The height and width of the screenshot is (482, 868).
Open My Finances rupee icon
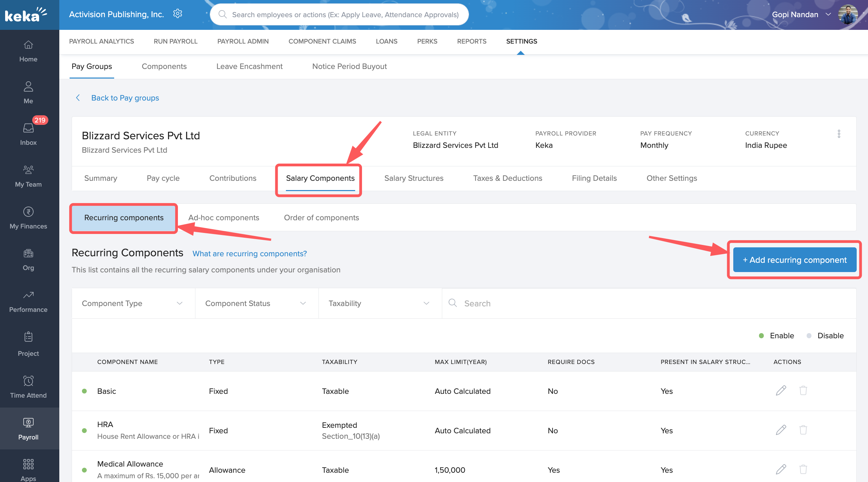click(x=28, y=212)
